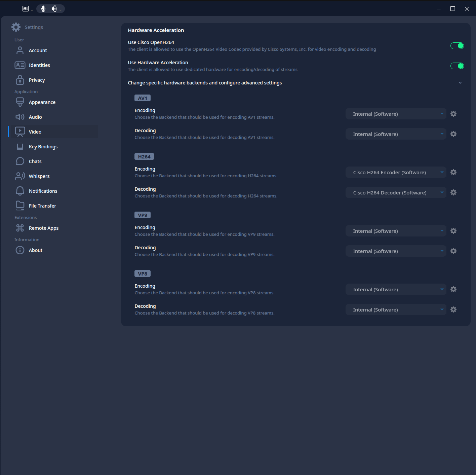Open the Audio settings page
Image resolution: width=476 pixels, height=475 pixels.
(35, 117)
